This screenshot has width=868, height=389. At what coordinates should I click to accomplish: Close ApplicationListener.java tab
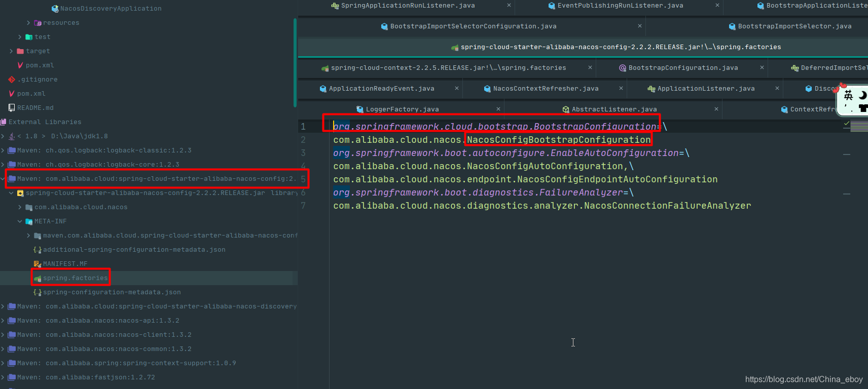click(777, 88)
